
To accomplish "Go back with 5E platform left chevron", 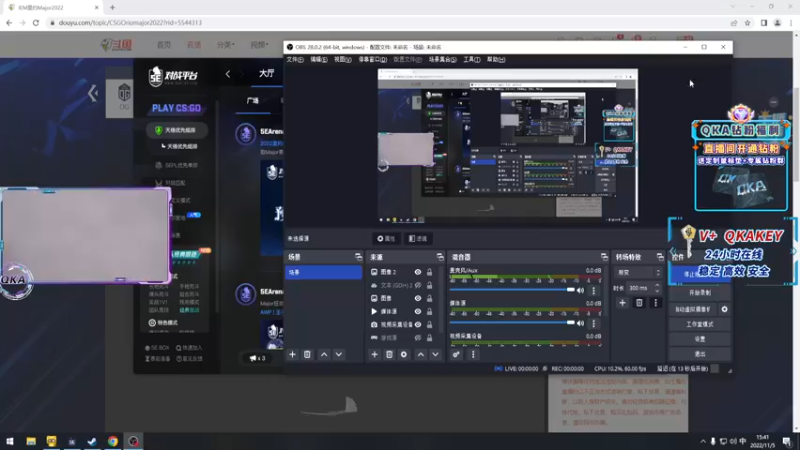I will pyautogui.click(x=228, y=74).
